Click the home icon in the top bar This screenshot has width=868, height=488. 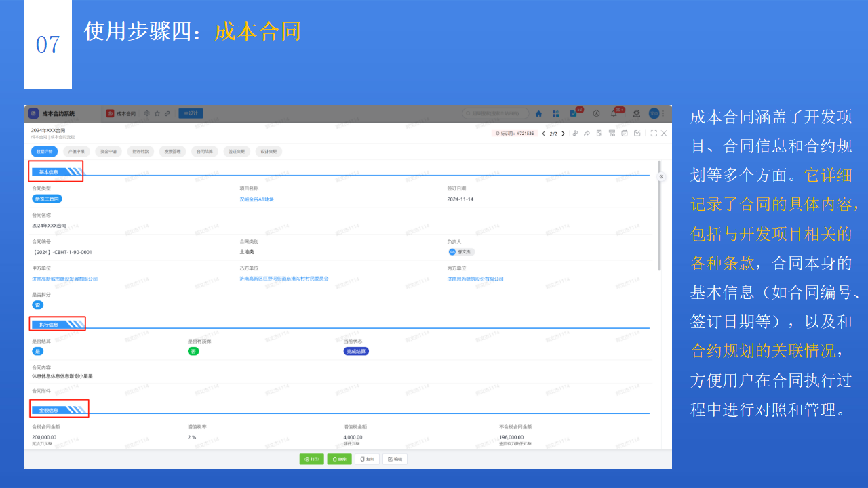(x=538, y=113)
